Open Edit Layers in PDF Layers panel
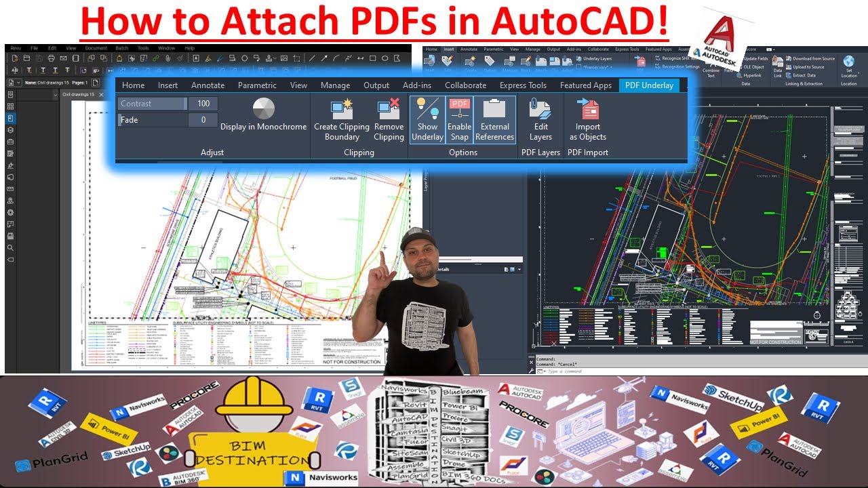Image resolution: width=868 pixels, height=488 pixels. point(540,120)
